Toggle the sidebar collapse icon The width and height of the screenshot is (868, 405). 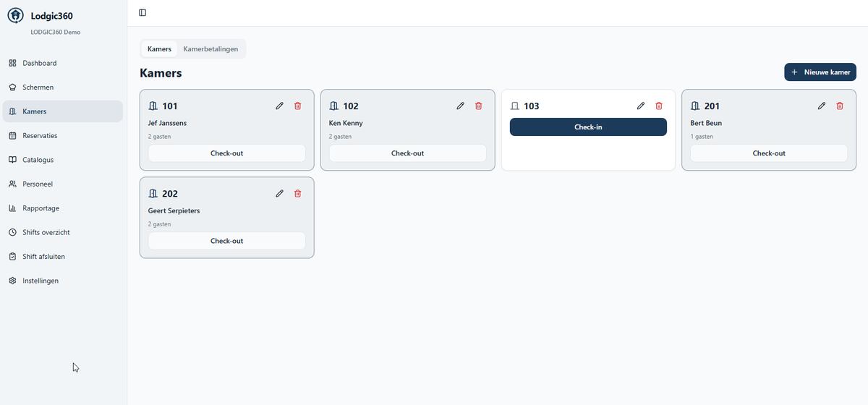click(x=142, y=12)
